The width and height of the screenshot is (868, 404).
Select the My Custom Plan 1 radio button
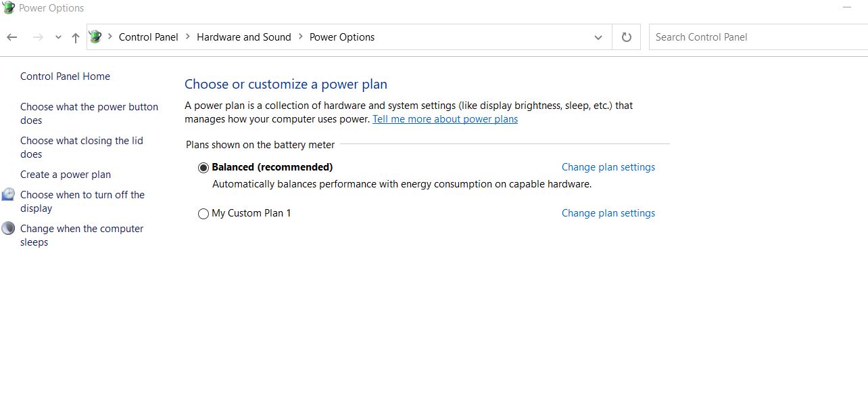pyautogui.click(x=203, y=214)
